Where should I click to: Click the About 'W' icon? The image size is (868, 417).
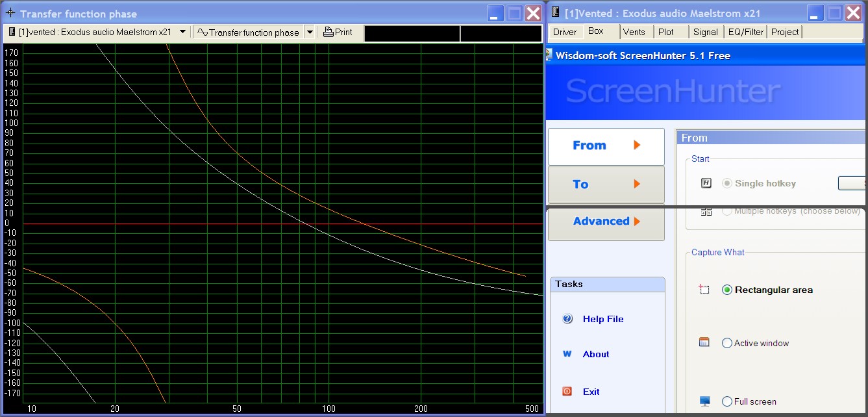(x=567, y=354)
